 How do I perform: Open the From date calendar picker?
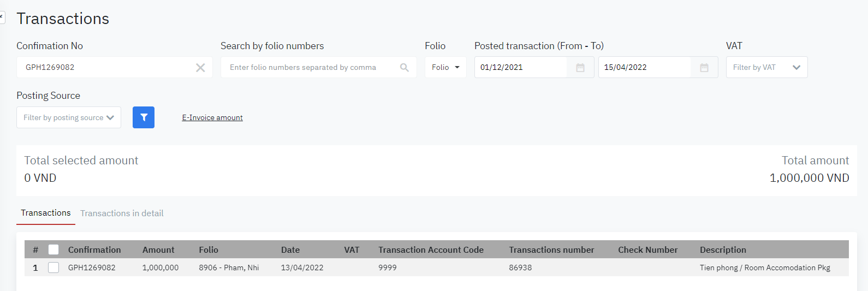pyautogui.click(x=580, y=68)
